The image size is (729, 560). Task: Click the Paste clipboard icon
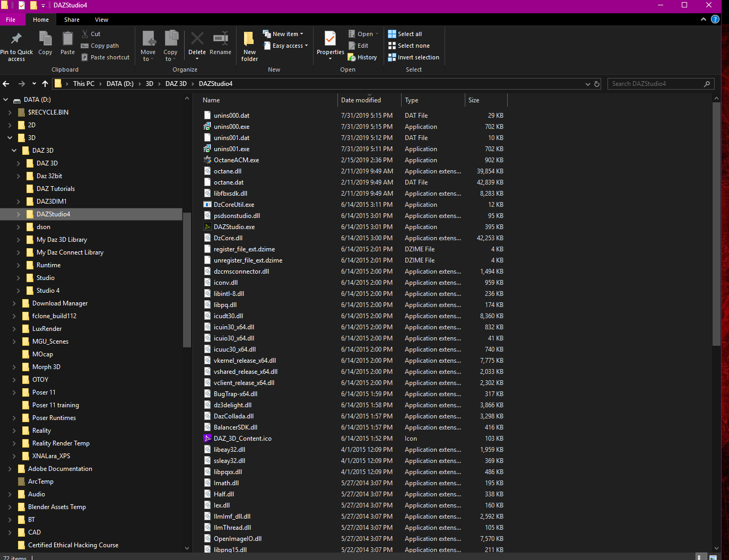(67, 39)
